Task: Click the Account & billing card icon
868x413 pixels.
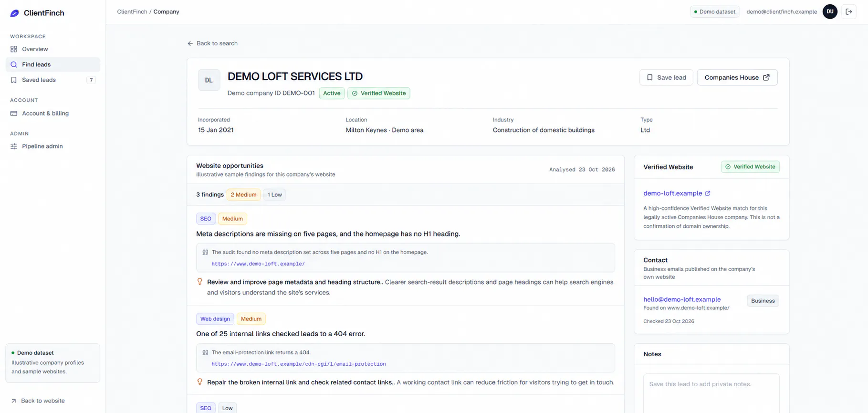Action: tap(14, 114)
